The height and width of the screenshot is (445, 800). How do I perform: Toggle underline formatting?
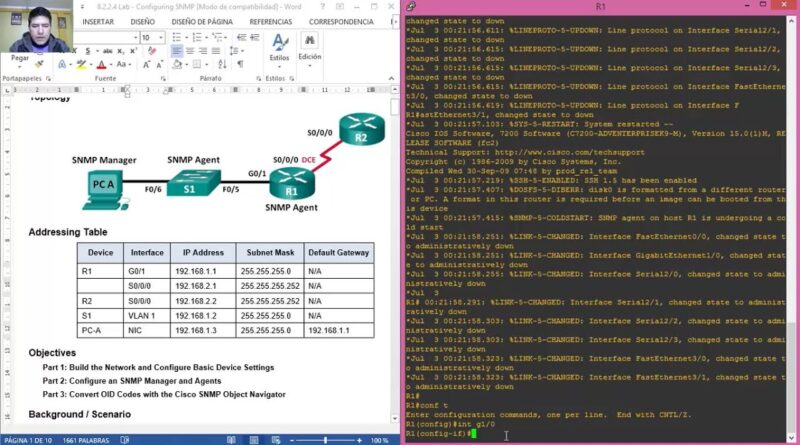[x=88, y=51]
